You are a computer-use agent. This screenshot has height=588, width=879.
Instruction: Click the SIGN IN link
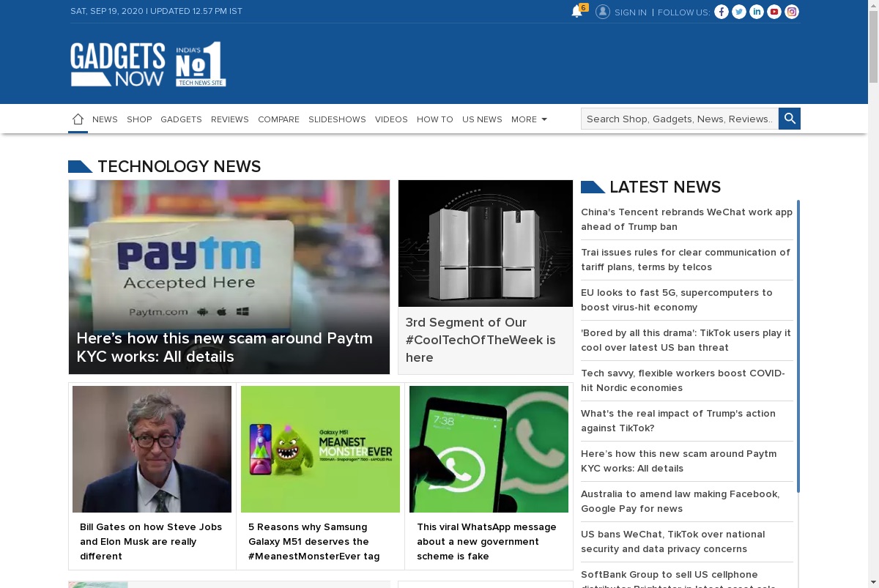click(x=631, y=12)
